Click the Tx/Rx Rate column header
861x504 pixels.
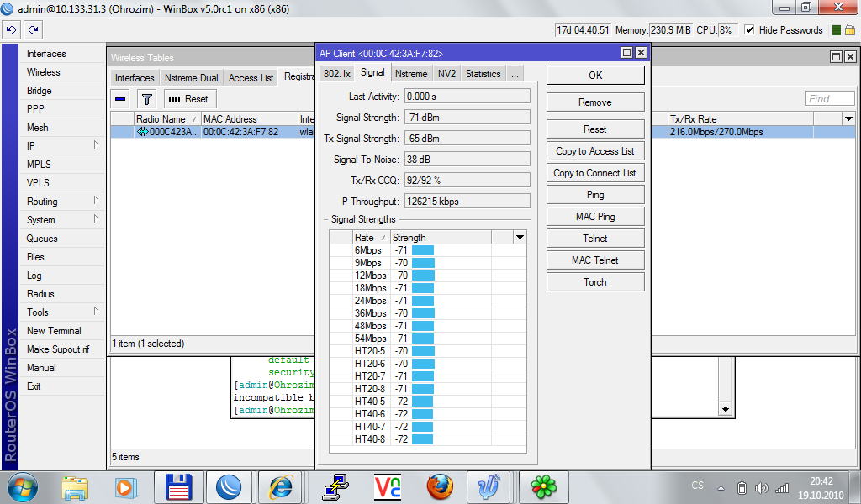click(740, 119)
